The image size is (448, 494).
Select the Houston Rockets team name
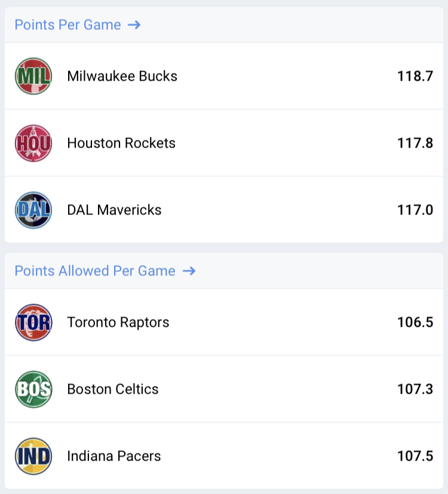121,143
